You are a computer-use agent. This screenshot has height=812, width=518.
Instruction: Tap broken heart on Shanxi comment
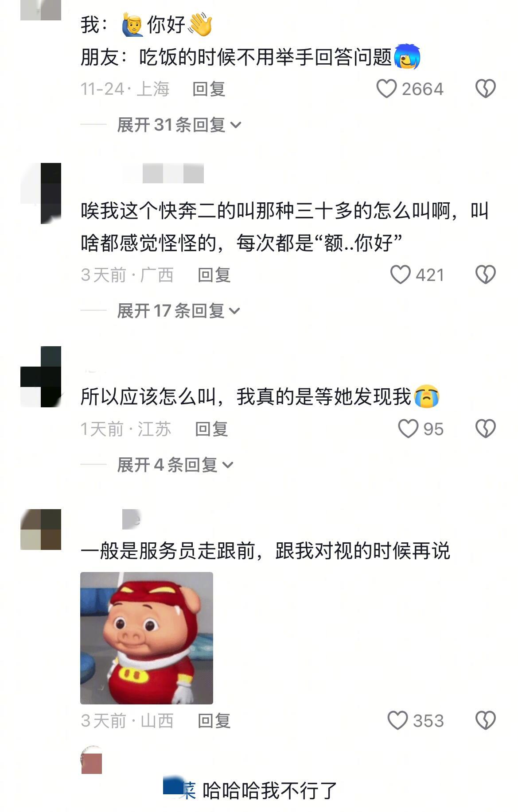[x=485, y=720]
